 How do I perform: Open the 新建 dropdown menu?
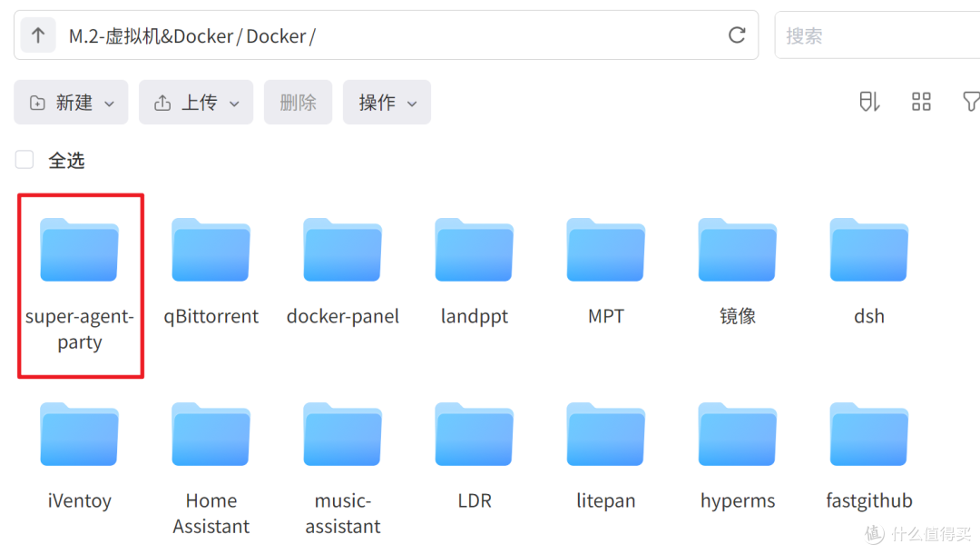pyautogui.click(x=72, y=102)
